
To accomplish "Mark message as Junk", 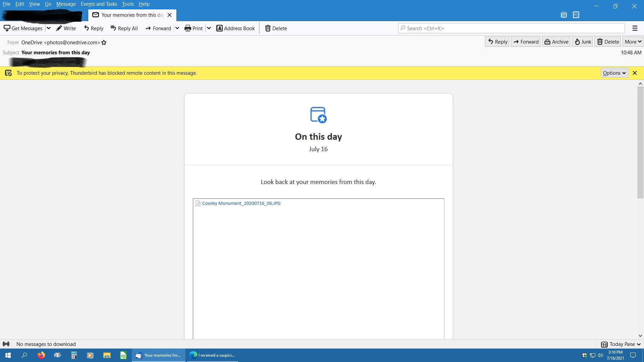I will 583,42.
